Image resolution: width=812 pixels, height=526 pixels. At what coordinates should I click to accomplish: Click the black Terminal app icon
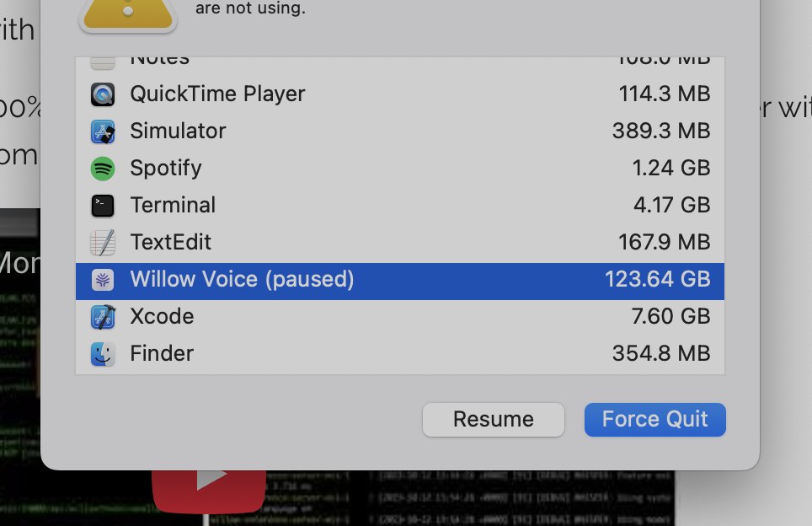coord(103,206)
